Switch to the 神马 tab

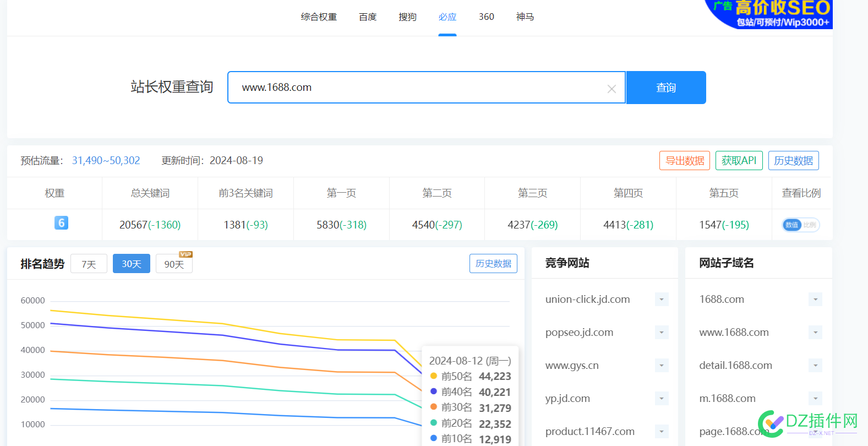525,17
